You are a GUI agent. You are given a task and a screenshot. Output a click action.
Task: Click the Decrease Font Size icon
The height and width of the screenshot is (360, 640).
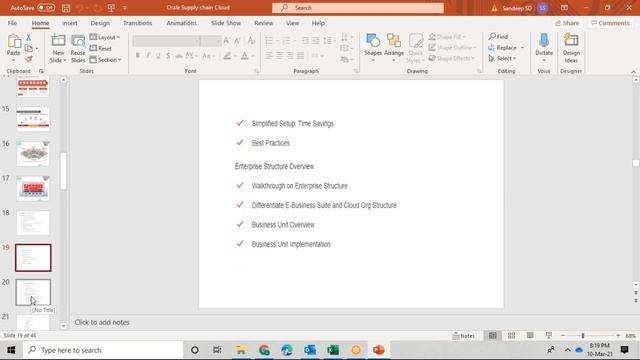238,40
